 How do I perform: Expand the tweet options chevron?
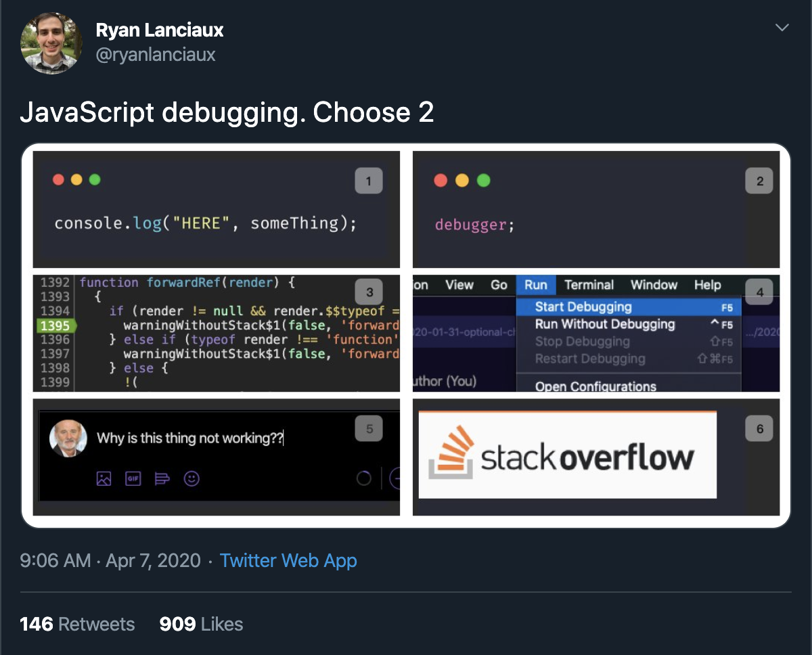pos(782,28)
